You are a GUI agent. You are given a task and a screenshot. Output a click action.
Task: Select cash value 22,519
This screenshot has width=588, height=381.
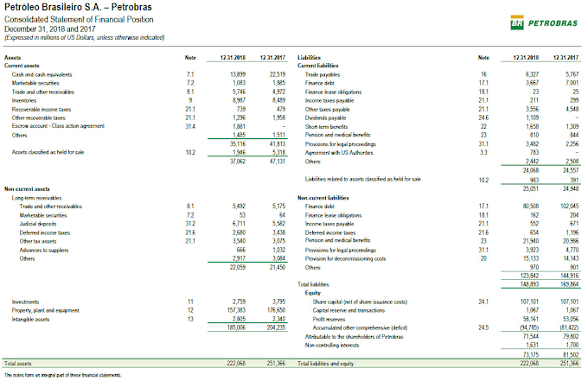277,74
